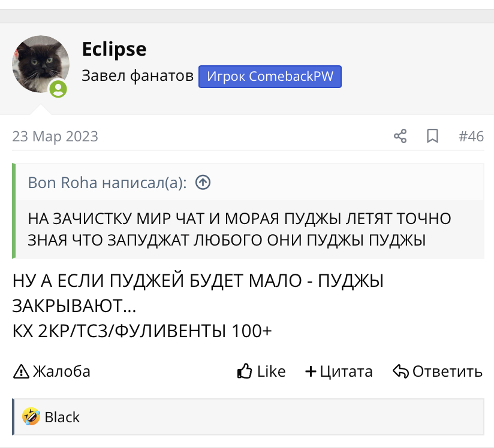Report the post using Жалоба
494x448 pixels.
(52, 371)
